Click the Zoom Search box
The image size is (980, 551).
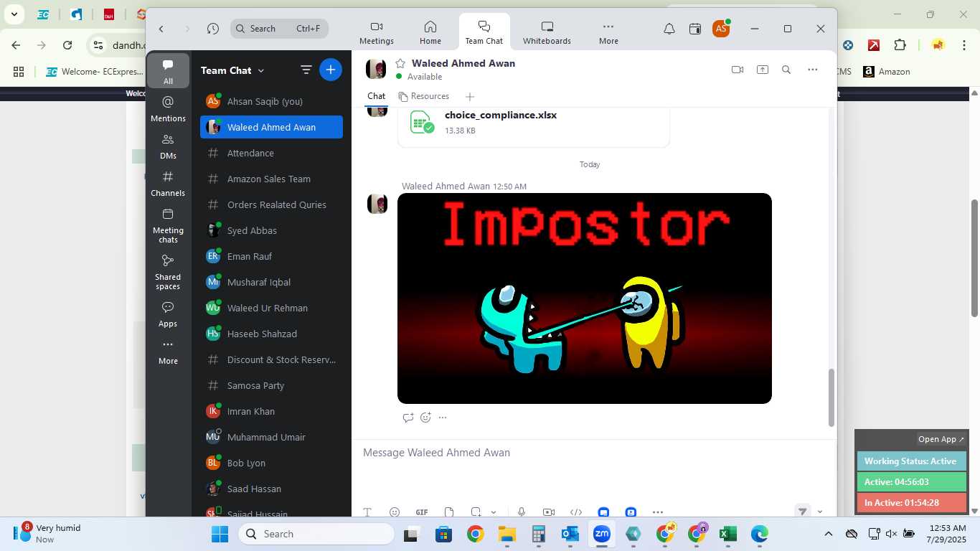click(x=280, y=29)
